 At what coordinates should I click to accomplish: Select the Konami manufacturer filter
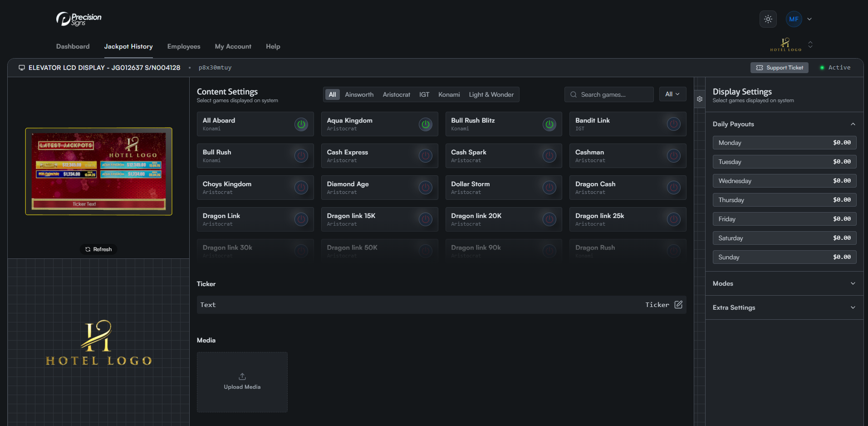(449, 94)
